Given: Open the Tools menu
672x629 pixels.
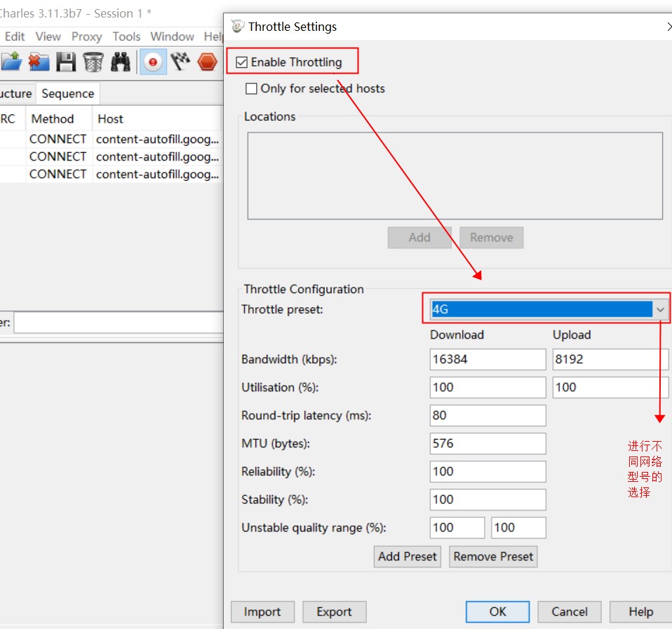Looking at the screenshot, I should coord(126,36).
